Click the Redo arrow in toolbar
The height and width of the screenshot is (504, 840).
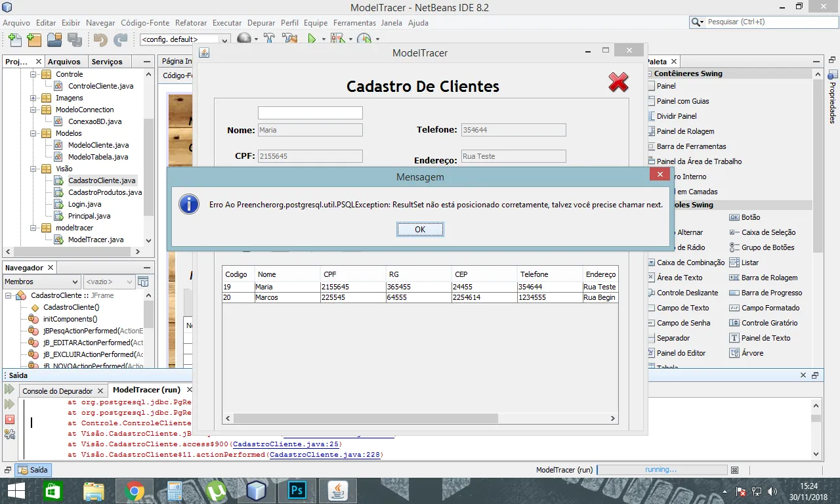click(121, 39)
